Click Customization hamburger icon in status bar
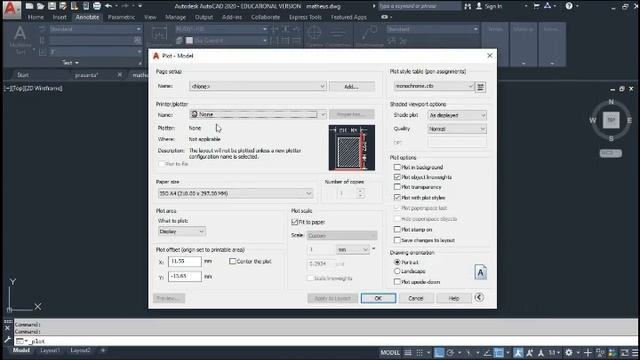Screen dimensions: 640x360 pyautogui.click(x=635, y=353)
